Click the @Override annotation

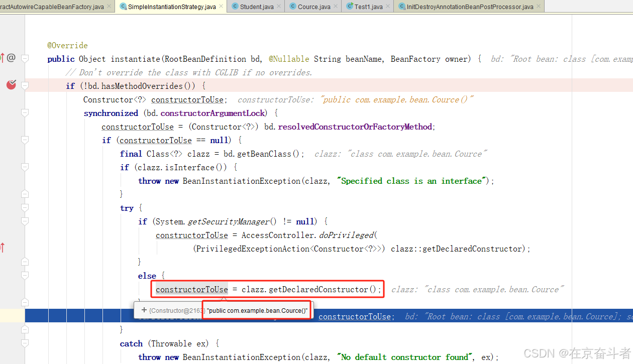click(x=67, y=45)
